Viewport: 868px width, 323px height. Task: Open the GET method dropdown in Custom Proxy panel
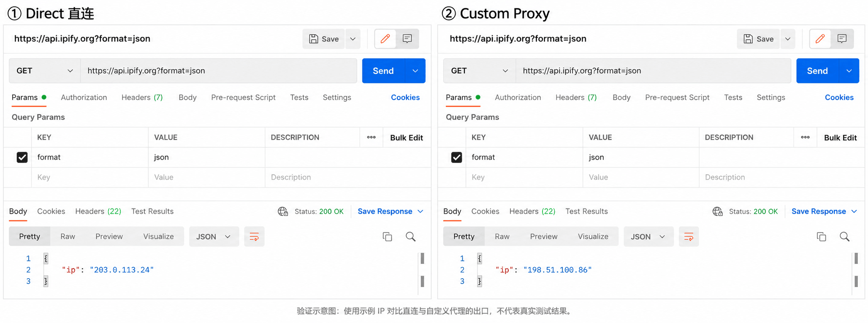pos(480,71)
